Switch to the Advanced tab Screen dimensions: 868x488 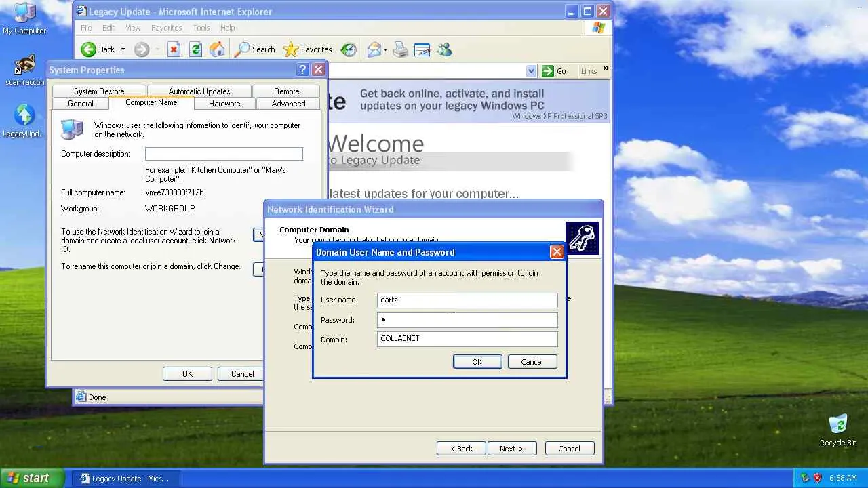coord(288,104)
